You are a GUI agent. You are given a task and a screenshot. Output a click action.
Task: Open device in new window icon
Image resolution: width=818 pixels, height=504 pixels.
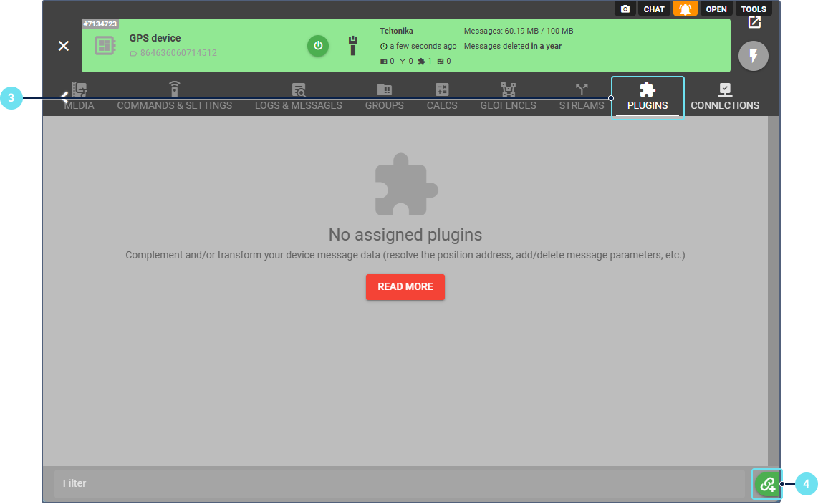(754, 23)
